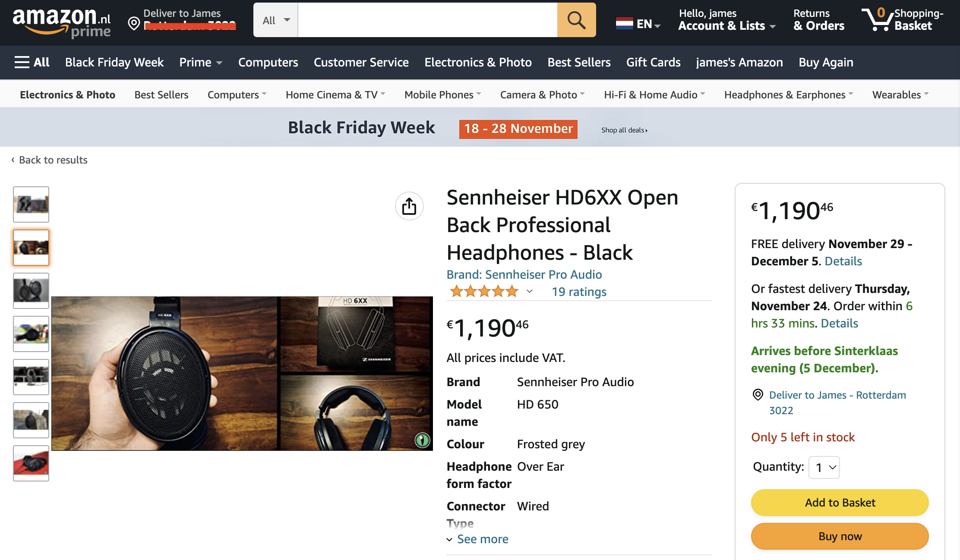Click the delivery location pin in header

point(134,23)
